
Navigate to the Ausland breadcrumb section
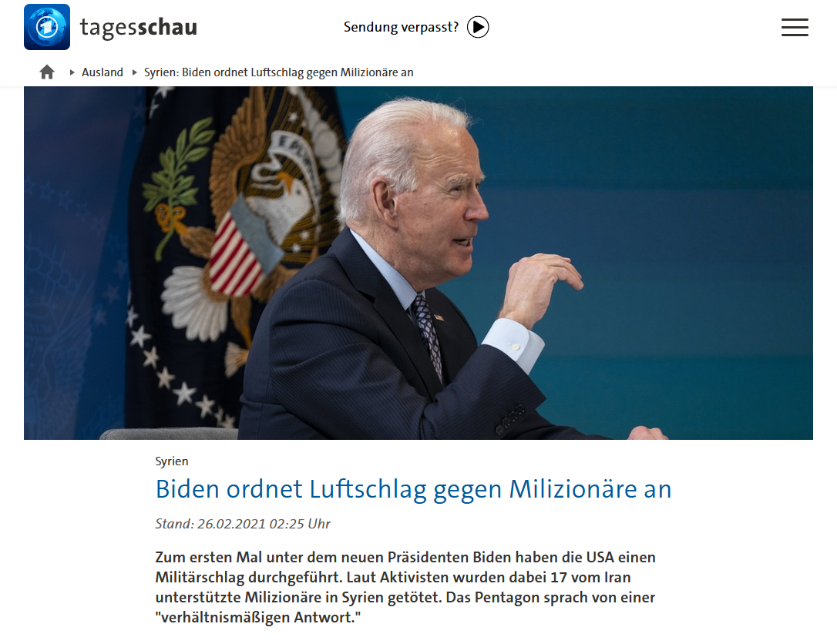[x=103, y=72]
